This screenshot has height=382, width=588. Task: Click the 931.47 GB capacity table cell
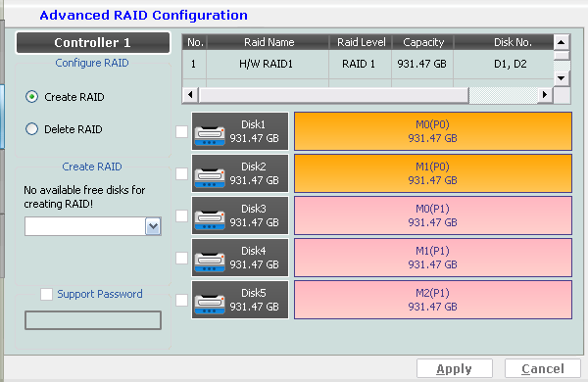pos(421,64)
